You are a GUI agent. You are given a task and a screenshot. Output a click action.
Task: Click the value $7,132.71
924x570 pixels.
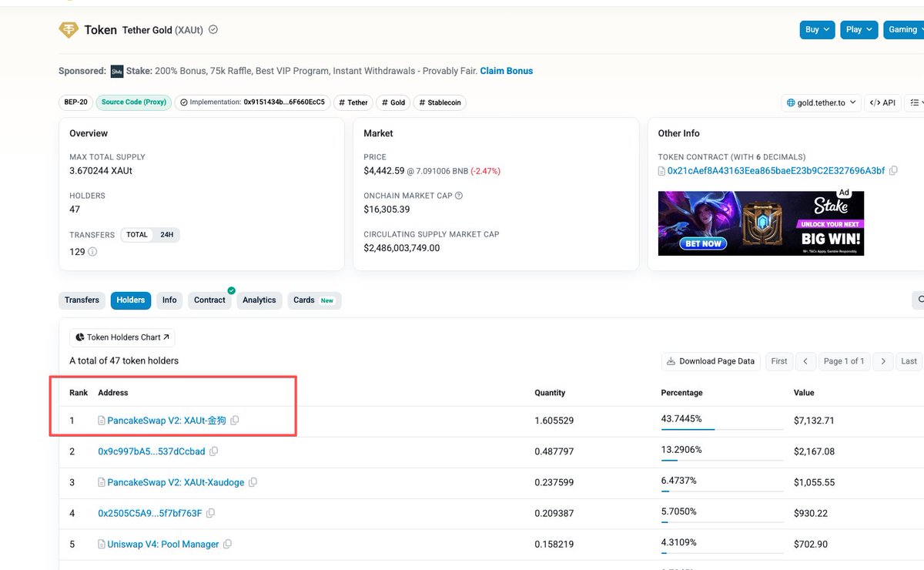814,421
